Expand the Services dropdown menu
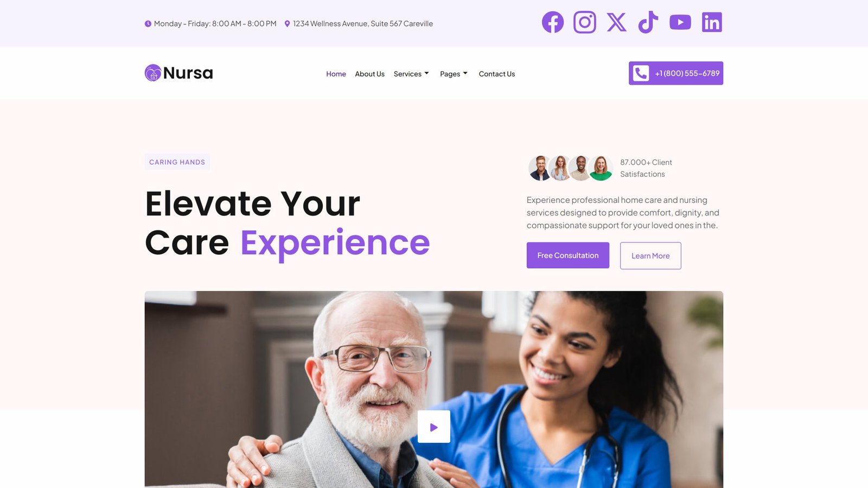Viewport: 868px width, 488px height. (x=411, y=74)
